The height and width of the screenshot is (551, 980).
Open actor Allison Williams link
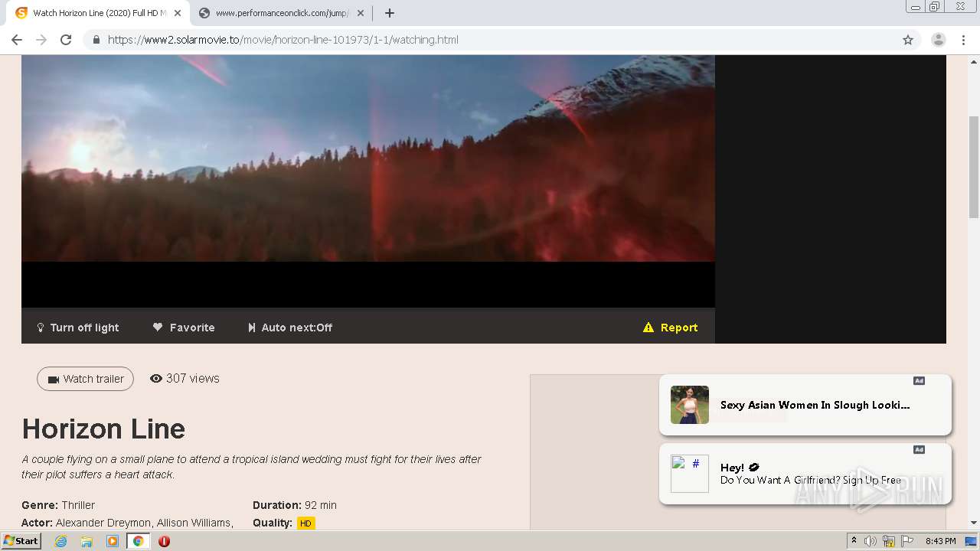tap(194, 523)
